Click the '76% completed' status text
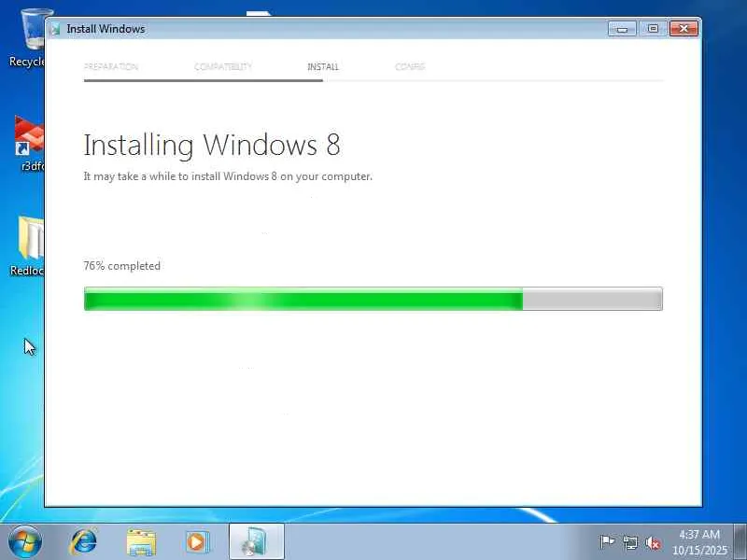Viewport: 747px width, 560px height. pos(122,266)
